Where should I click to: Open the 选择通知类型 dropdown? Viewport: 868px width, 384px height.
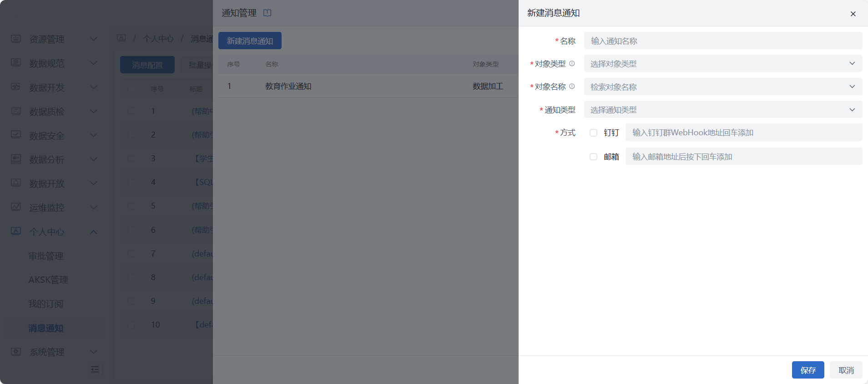point(723,110)
